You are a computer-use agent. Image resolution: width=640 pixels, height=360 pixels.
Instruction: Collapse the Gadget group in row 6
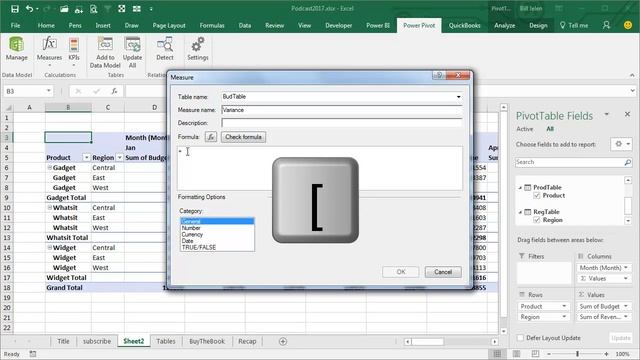(49, 167)
